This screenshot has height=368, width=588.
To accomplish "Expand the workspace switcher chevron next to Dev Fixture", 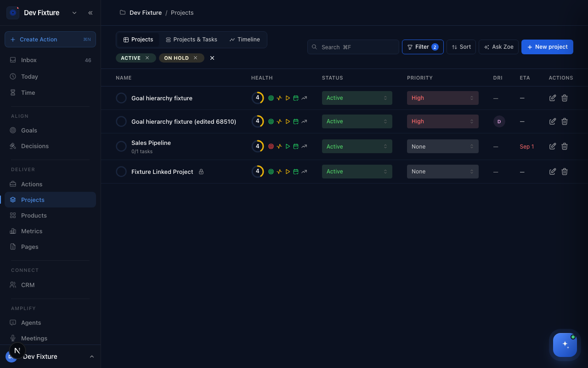I will point(74,13).
